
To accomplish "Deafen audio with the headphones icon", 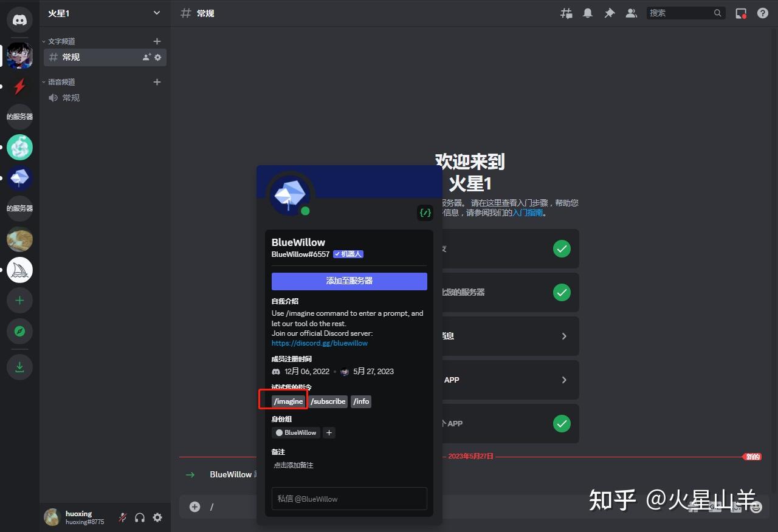I will tap(140, 517).
